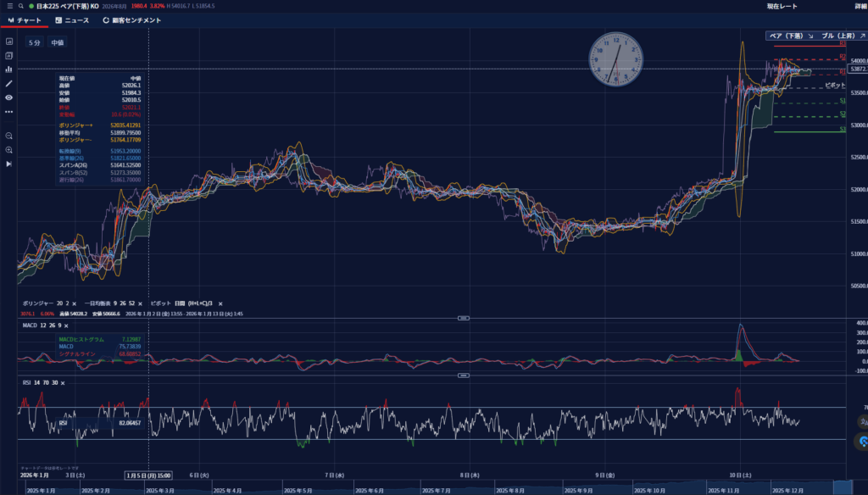Screen dimensions: 868x495
Task: Click the ベア（下落） button
Action: coord(790,36)
